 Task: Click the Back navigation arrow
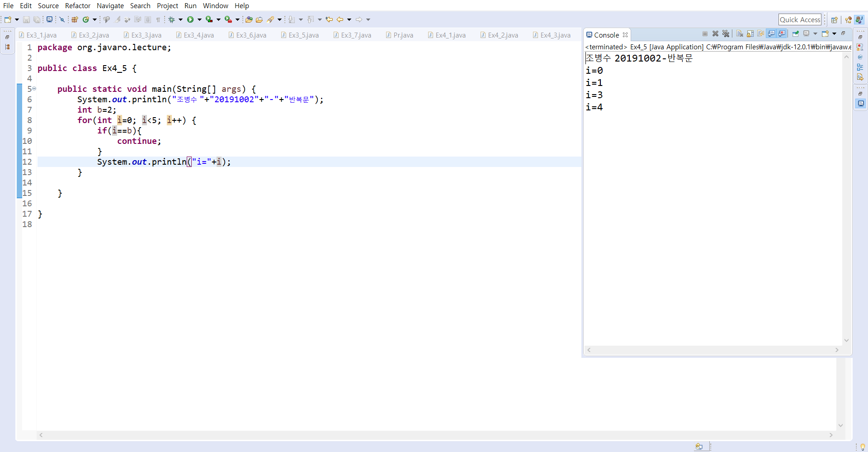click(340, 19)
